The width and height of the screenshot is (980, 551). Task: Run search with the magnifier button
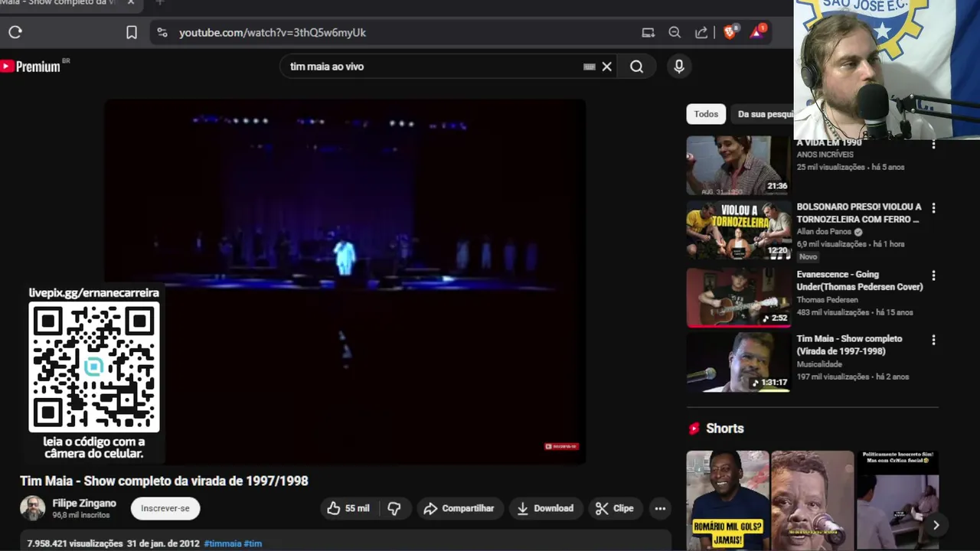pos(636,67)
